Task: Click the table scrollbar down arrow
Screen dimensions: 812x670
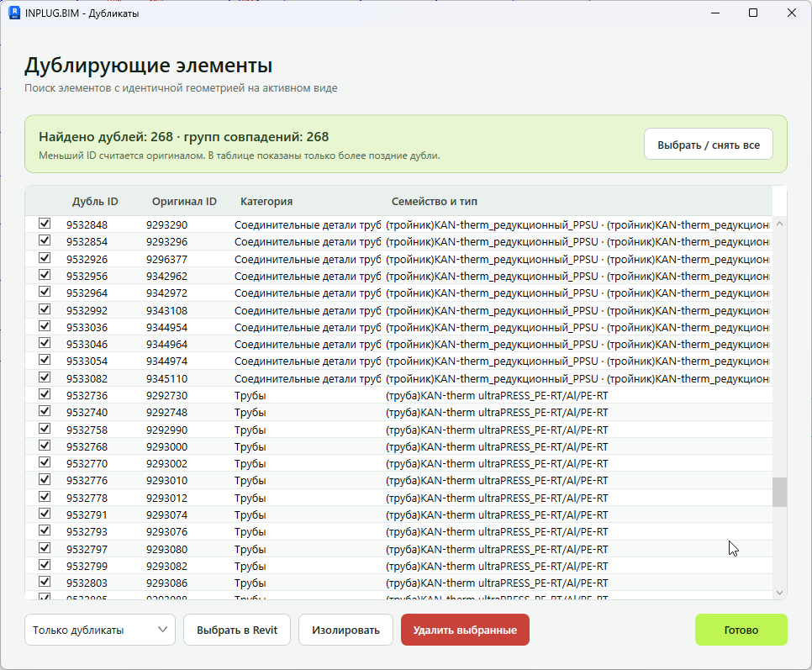Action: coord(779,593)
